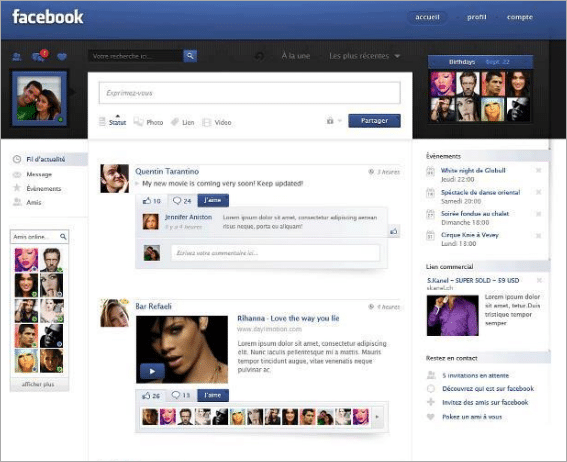
Task: Click the refresh arrow icon beside À la une
Action: (x=259, y=56)
